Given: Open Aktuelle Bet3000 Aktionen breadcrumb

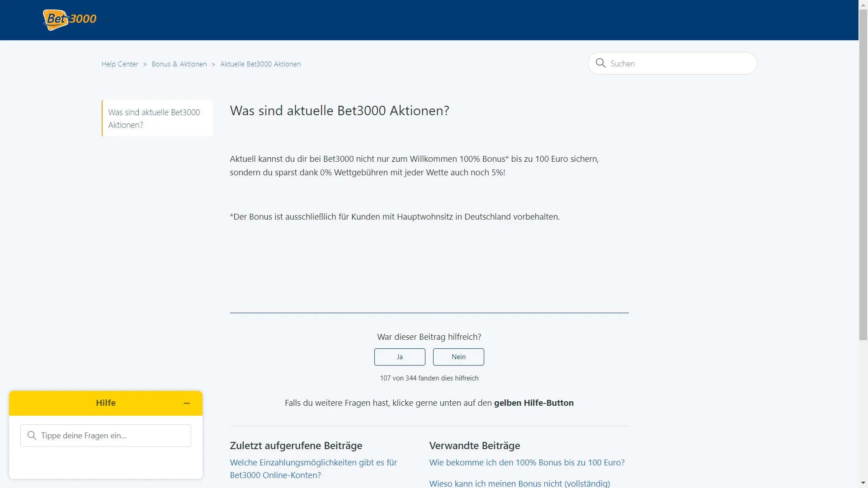Looking at the screenshot, I should pyautogui.click(x=260, y=64).
